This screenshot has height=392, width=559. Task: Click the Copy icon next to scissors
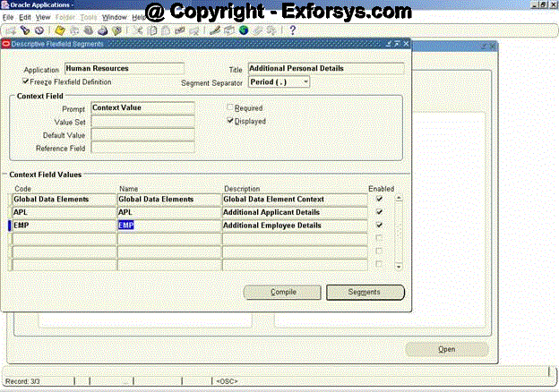(152, 30)
